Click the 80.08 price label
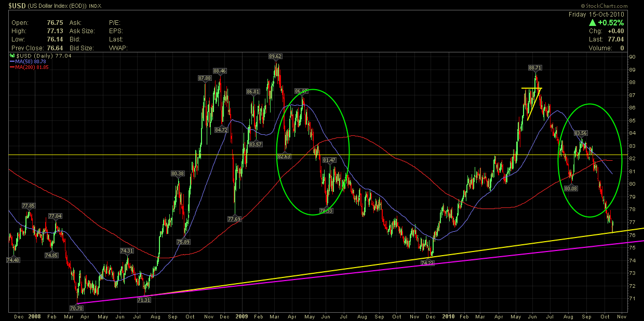 [571, 188]
